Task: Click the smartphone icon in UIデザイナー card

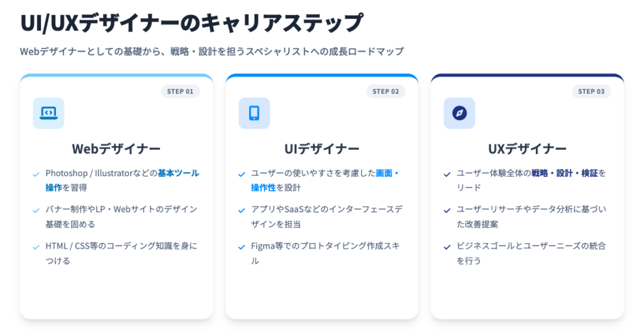Action: click(x=254, y=113)
